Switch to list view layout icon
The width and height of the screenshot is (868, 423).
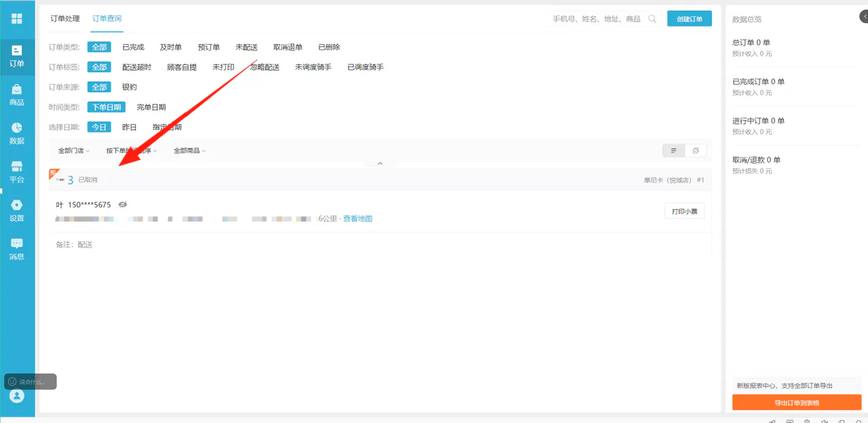tap(673, 150)
